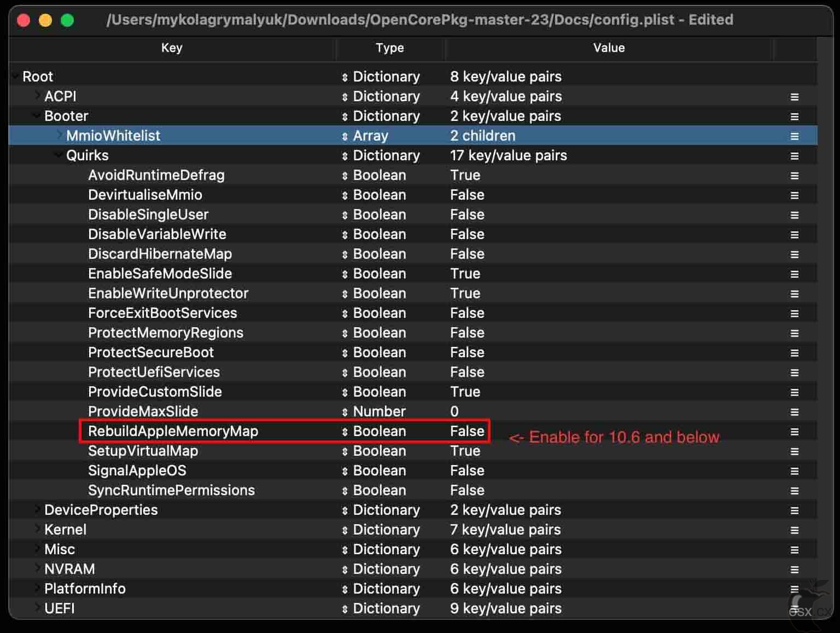Toggle the RebuildAppleMemoryMap False value
840x633 pixels.
467,431
